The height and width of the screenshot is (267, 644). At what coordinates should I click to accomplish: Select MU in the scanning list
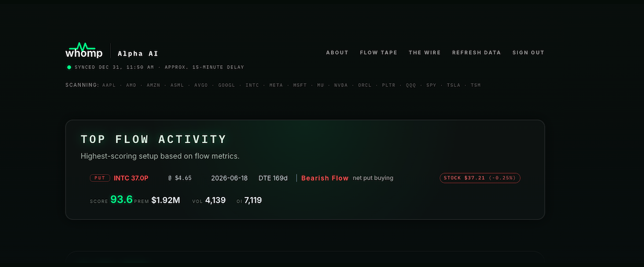[321, 85]
